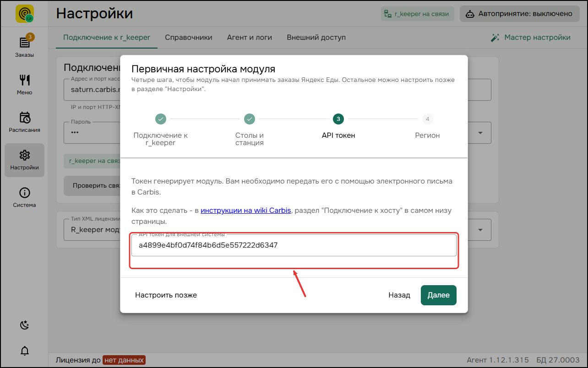Click saturn.carbis address field

[92, 90]
